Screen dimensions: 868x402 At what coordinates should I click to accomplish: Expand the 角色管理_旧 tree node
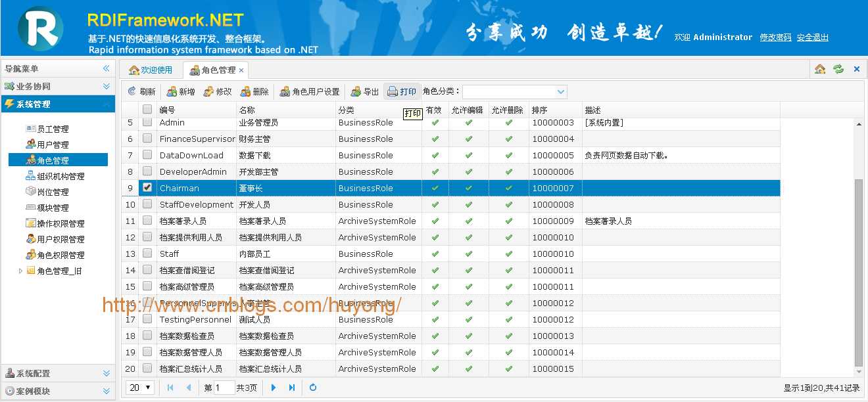pos(20,271)
